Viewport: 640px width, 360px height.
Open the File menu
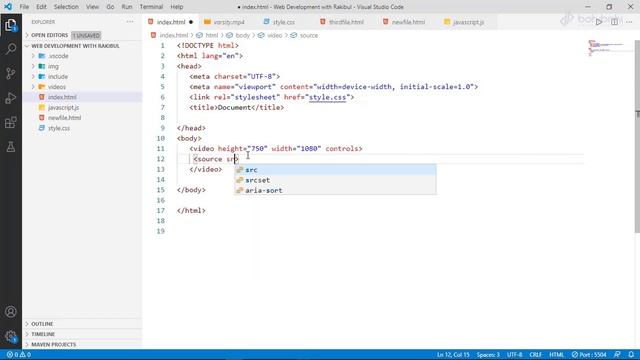(x=24, y=7)
